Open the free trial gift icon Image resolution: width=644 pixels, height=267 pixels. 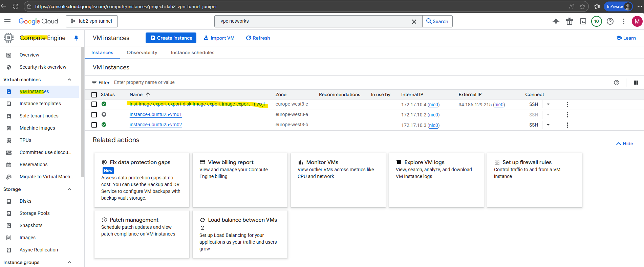[x=570, y=21]
